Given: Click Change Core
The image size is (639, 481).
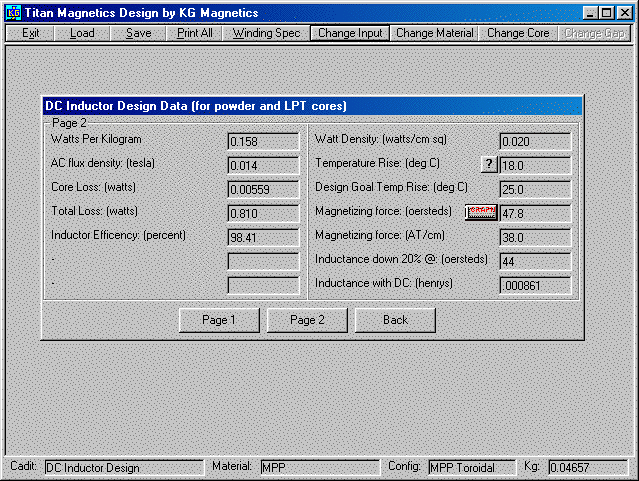Looking at the screenshot, I should [518, 33].
